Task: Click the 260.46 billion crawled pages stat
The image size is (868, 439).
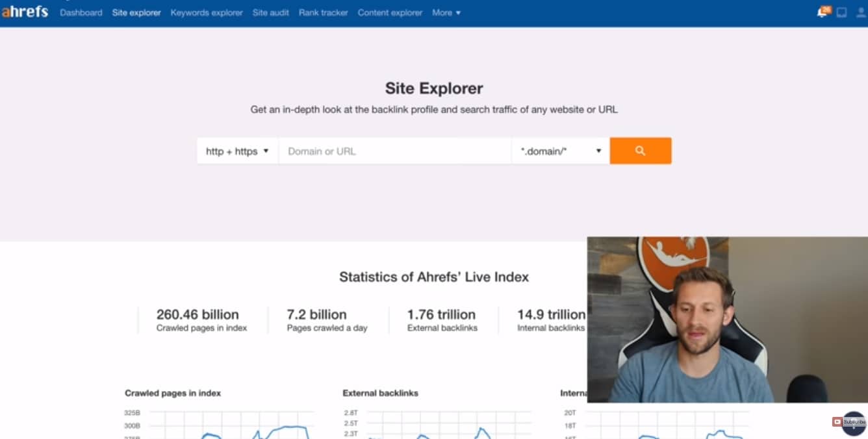Action: [201, 320]
